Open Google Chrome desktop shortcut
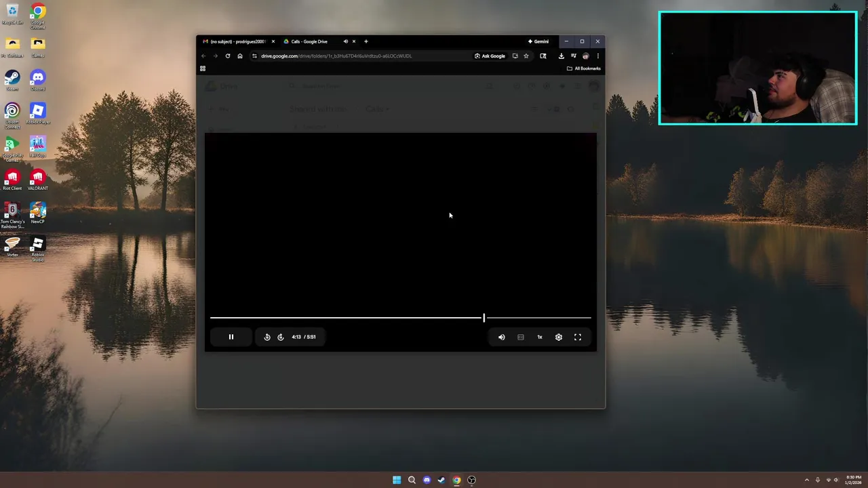Viewport: 868px width, 488px height. coord(37,16)
